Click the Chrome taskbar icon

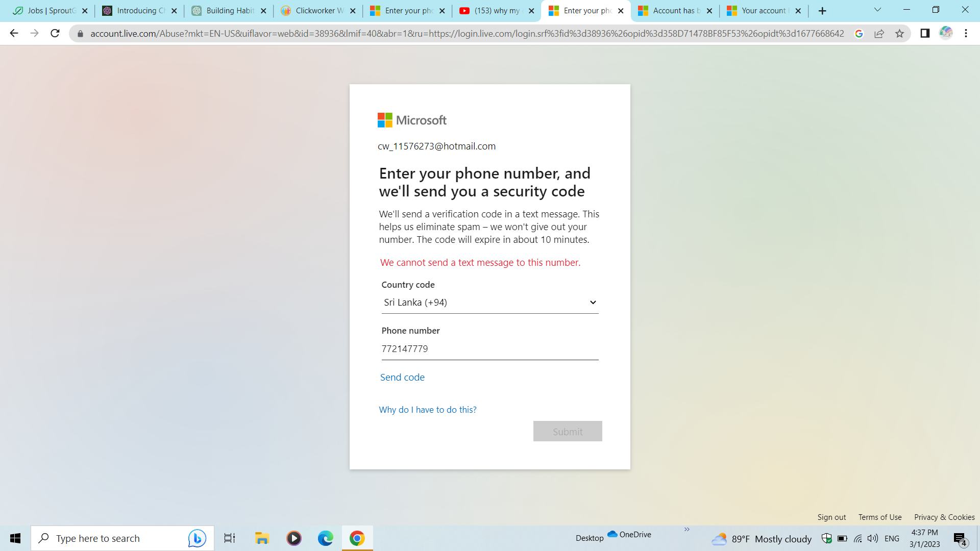click(x=357, y=538)
